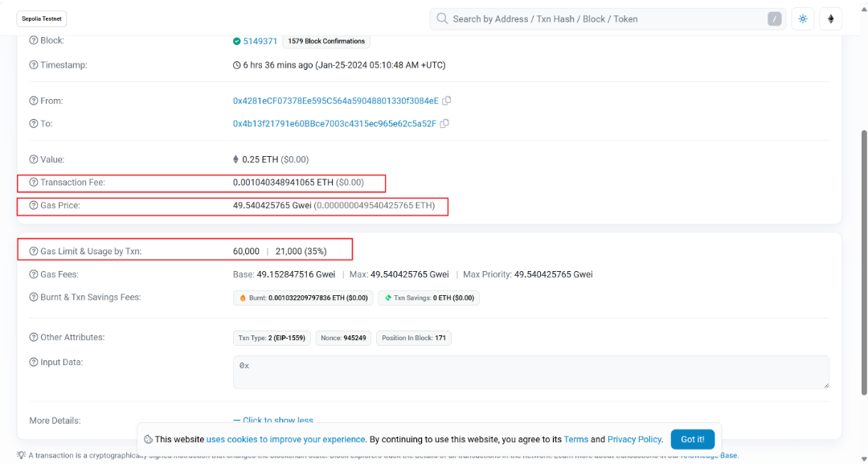The image size is (868, 464).
Task: Focus the Search by Address / Txn Hash field
Action: (x=608, y=18)
